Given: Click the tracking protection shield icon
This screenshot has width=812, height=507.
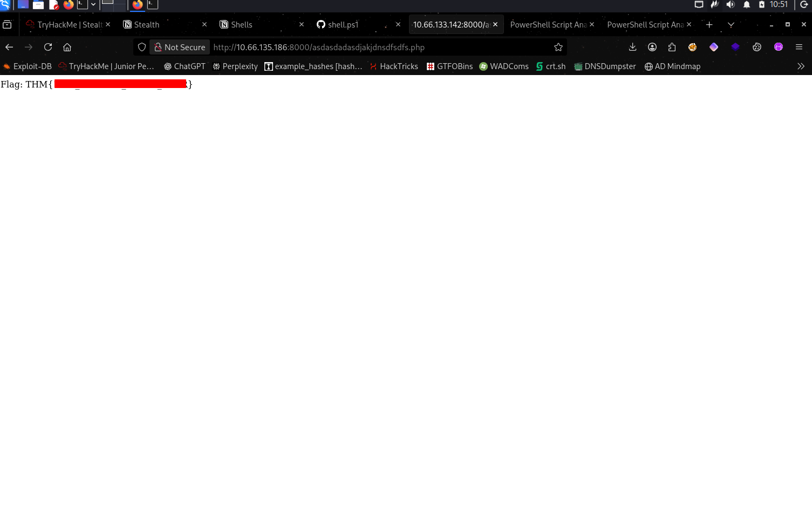Looking at the screenshot, I should [x=142, y=48].
